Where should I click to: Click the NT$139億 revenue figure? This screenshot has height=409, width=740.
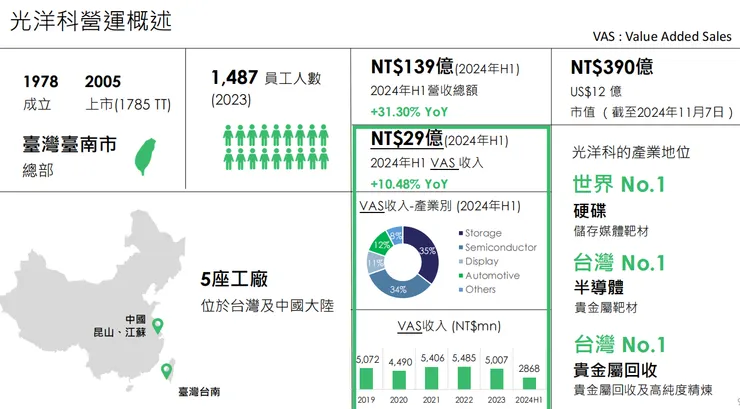(412, 67)
